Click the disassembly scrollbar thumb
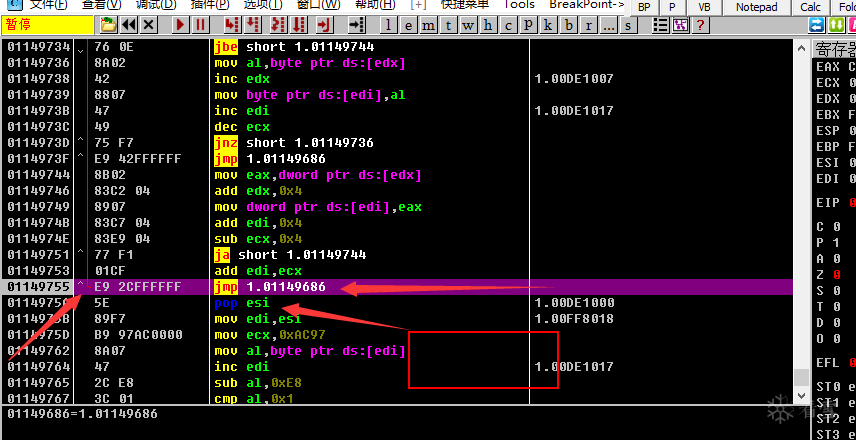Image resolution: width=856 pixels, height=440 pixels. tap(801, 377)
